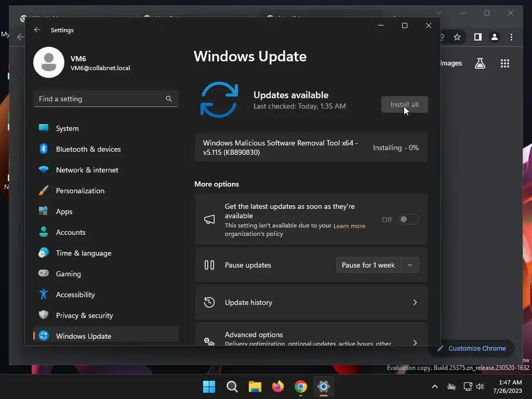Click the Gaming controller icon
The width and height of the screenshot is (532, 399).
[x=44, y=273]
